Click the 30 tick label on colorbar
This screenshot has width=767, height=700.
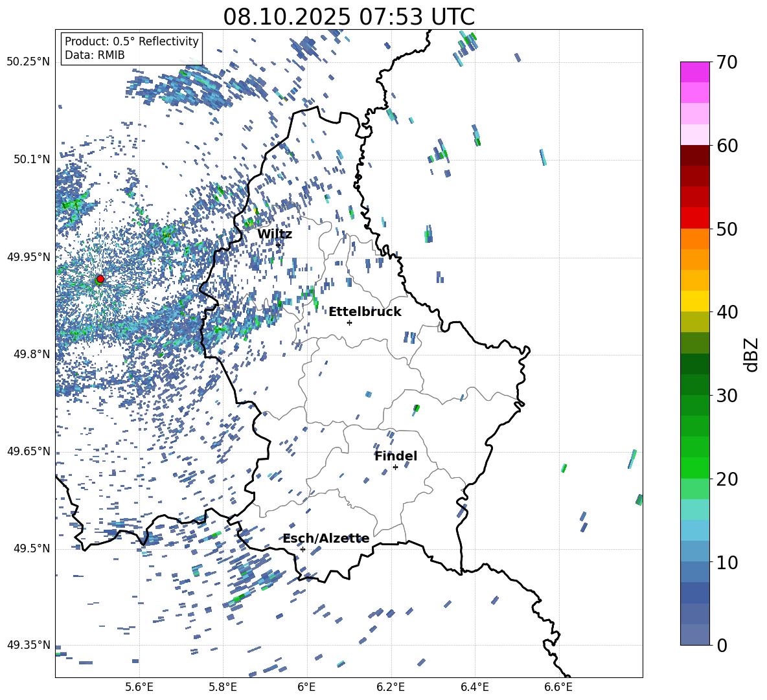727,396
